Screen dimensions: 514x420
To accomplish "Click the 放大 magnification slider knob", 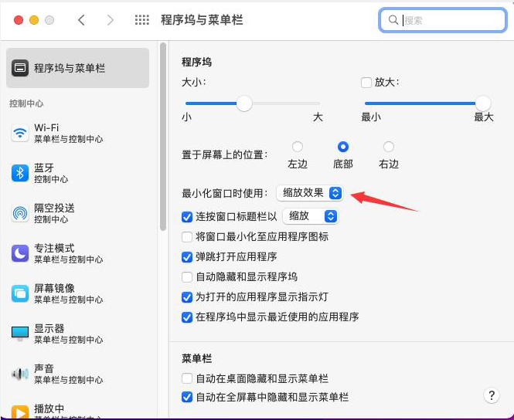I will (483, 103).
